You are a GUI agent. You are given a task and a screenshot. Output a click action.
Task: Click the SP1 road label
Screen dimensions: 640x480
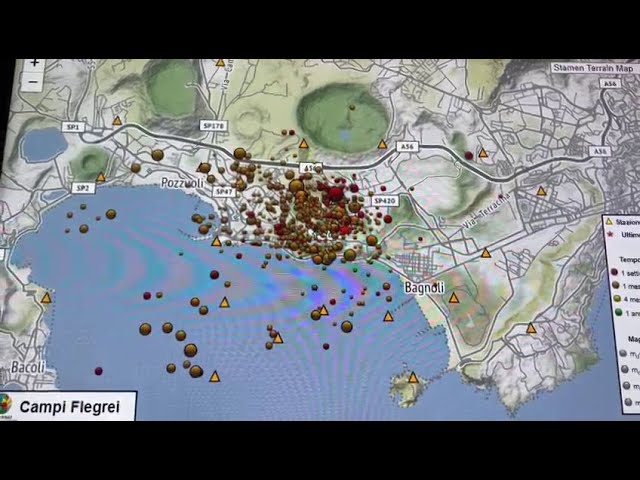[73, 127]
